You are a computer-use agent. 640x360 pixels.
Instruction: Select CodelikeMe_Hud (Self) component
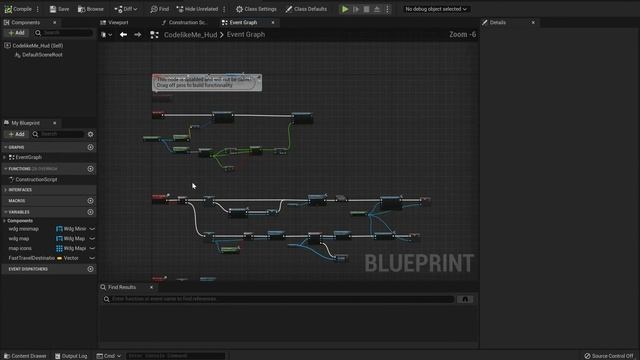point(37,46)
